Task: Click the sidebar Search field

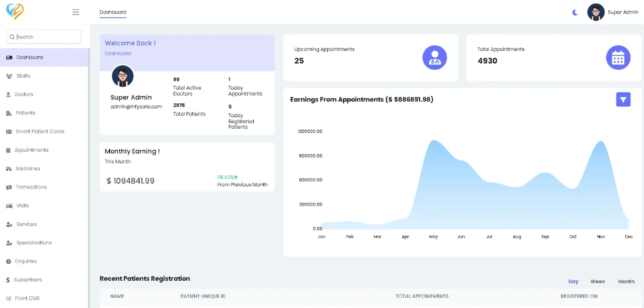Action: (44, 37)
